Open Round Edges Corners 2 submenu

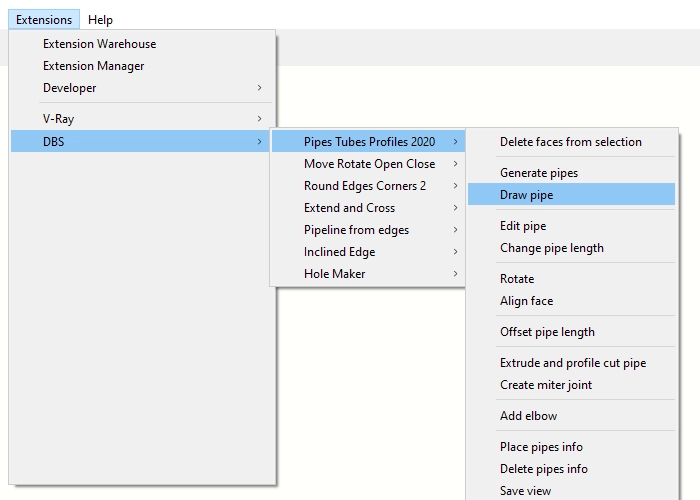pos(368,185)
